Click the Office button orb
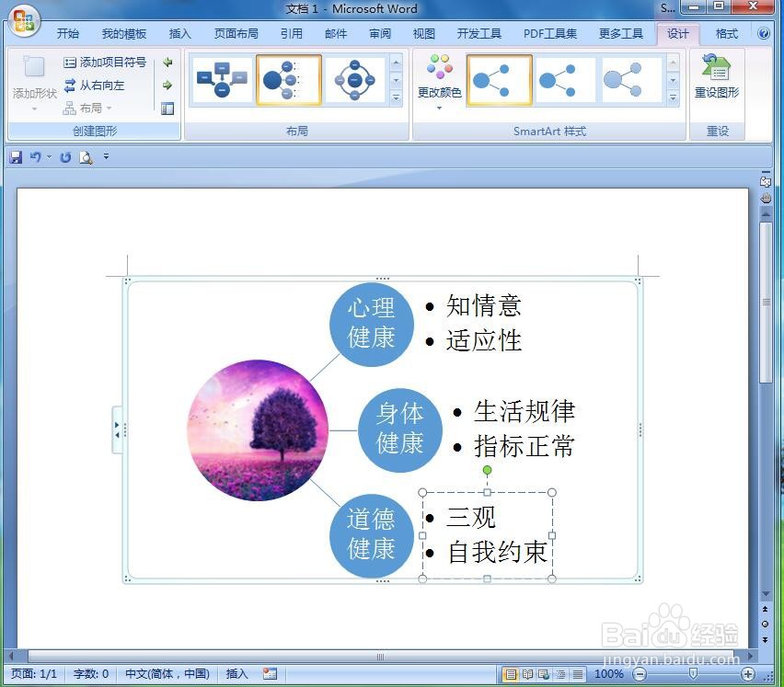 [24, 20]
